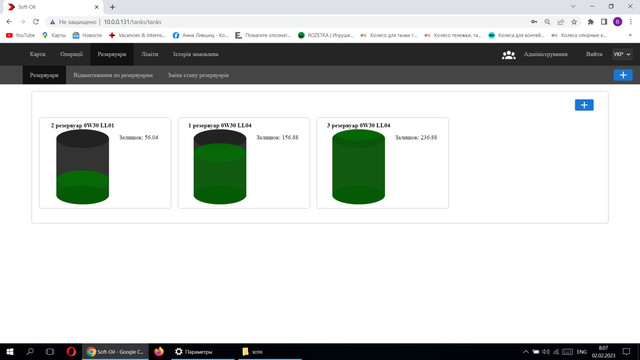Toggle the browser side panel icon
Screen dimensions: 640x360
pos(604,22)
